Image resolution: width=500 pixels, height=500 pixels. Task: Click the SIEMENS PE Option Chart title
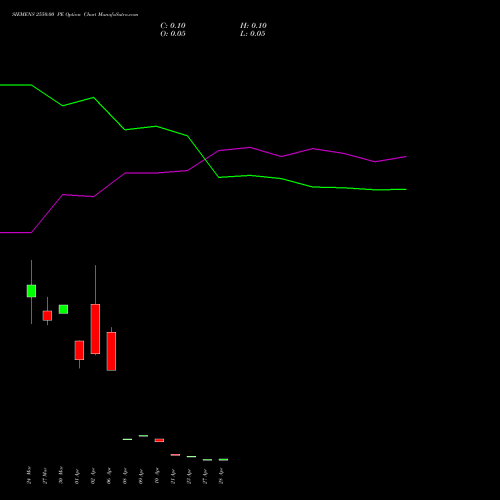click(x=75, y=15)
